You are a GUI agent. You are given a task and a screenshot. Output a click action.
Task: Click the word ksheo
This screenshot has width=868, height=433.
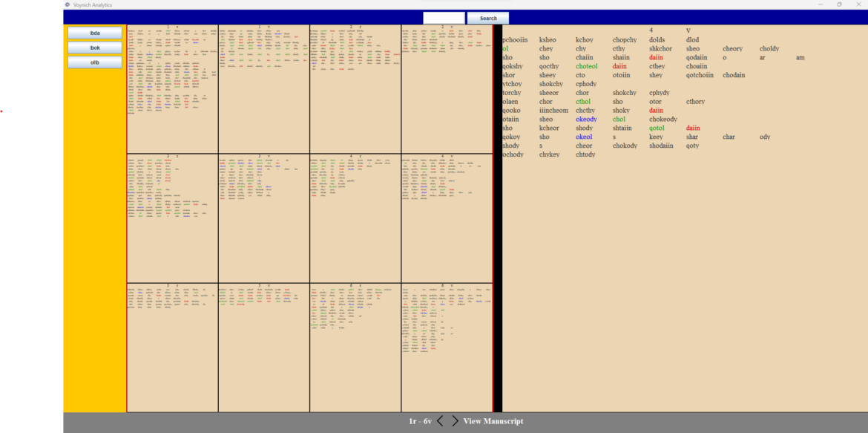click(548, 40)
